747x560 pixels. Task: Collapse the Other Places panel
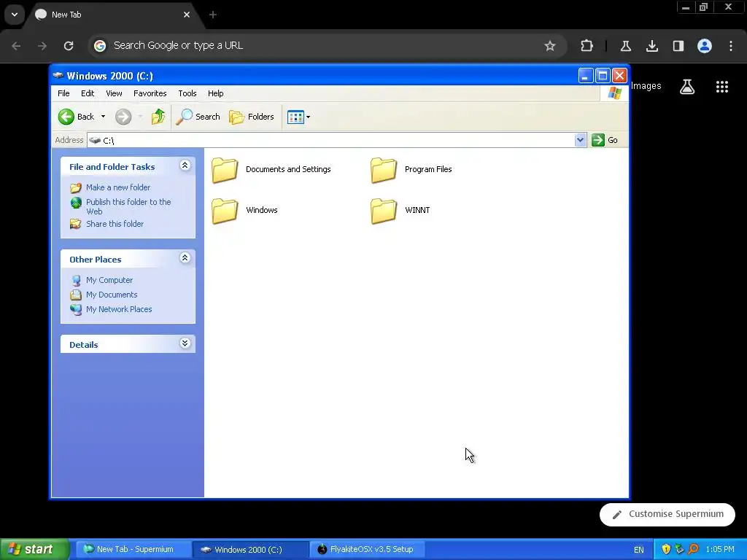point(185,258)
